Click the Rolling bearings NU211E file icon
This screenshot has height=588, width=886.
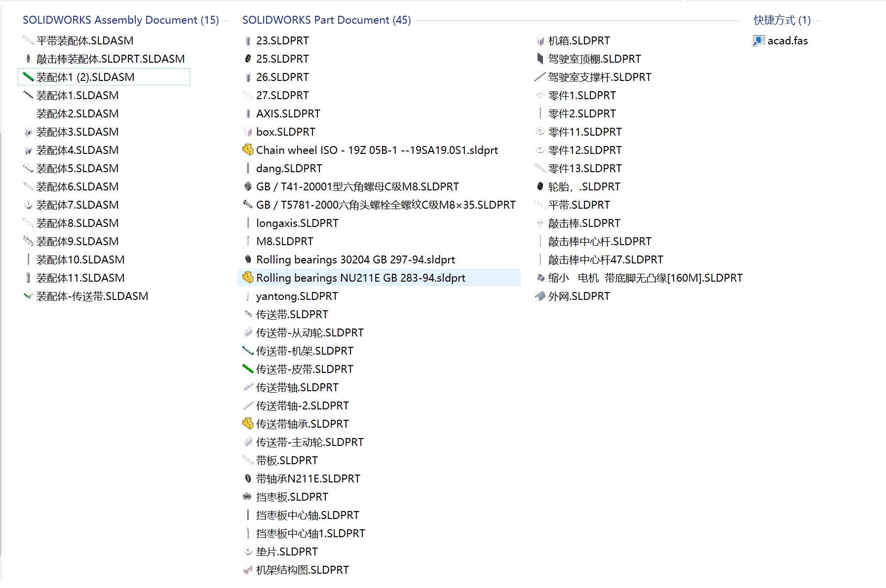pyautogui.click(x=248, y=278)
